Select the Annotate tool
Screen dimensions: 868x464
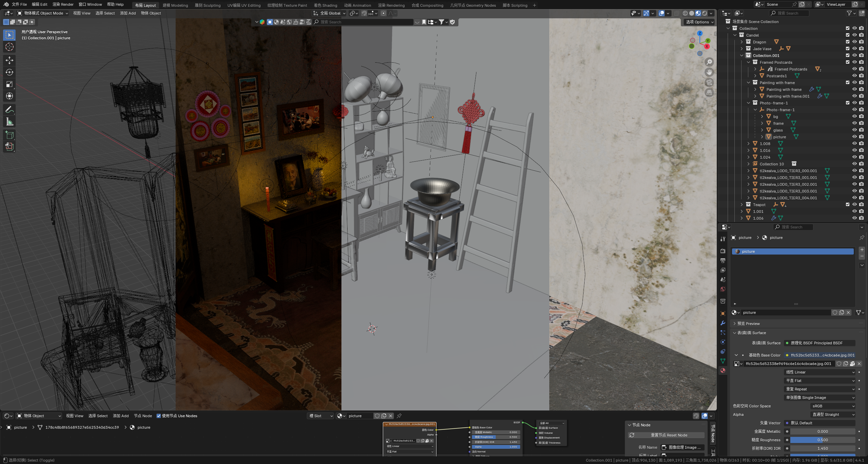(9, 109)
